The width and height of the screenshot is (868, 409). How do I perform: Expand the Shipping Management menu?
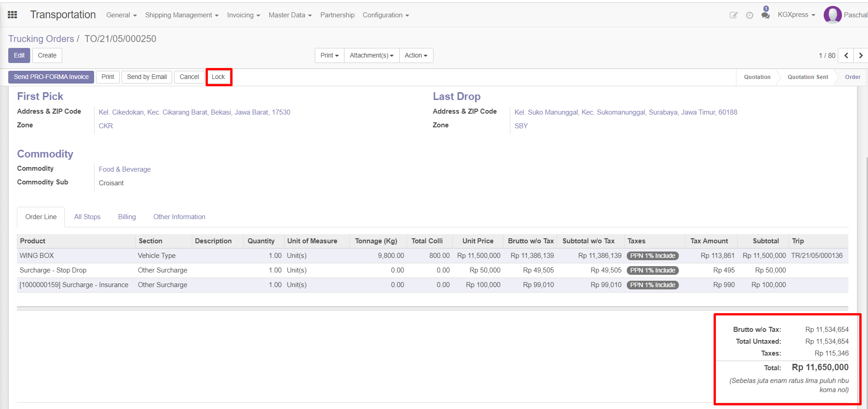point(182,15)
